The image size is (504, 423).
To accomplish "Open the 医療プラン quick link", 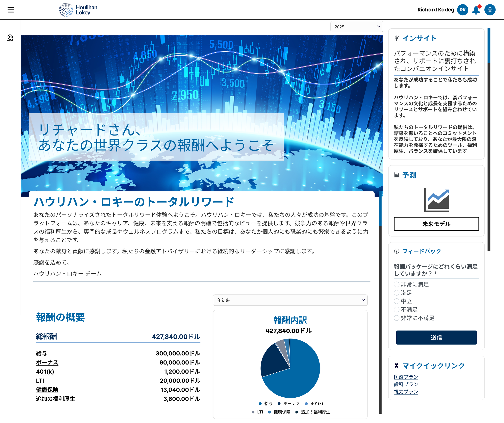I will (x=406, y=377).
